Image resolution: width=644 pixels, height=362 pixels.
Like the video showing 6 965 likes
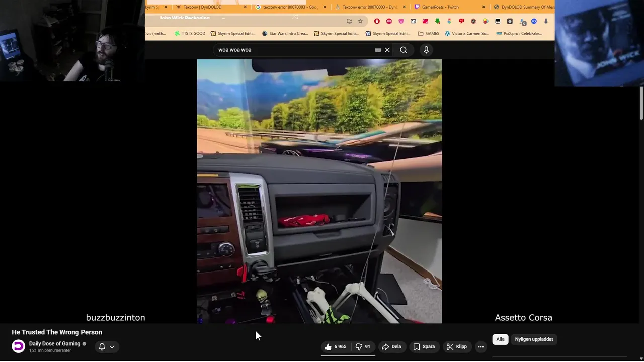point(335,347)
